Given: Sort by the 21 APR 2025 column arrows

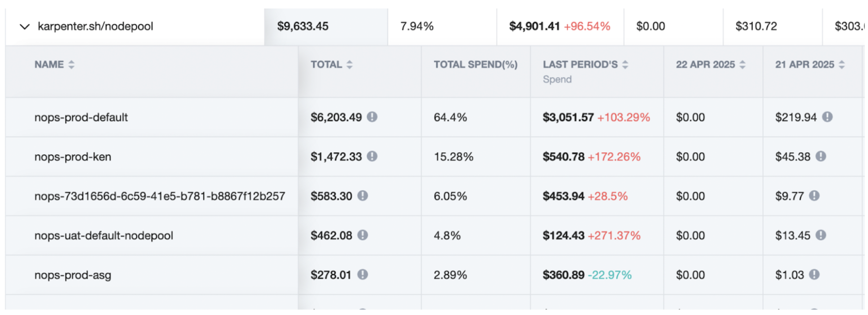Looking at the screenshot, I should tap(842, 64).
